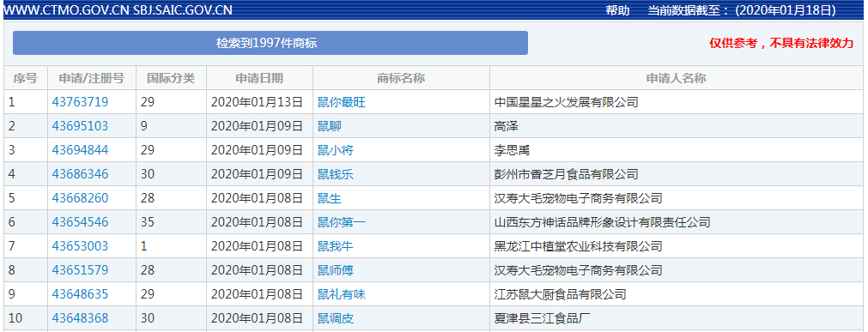Click the 申请日期 column header
Image resolution: width=868 pixels, height=332 pixels.
pyautogui.click(x=259, y=78)
